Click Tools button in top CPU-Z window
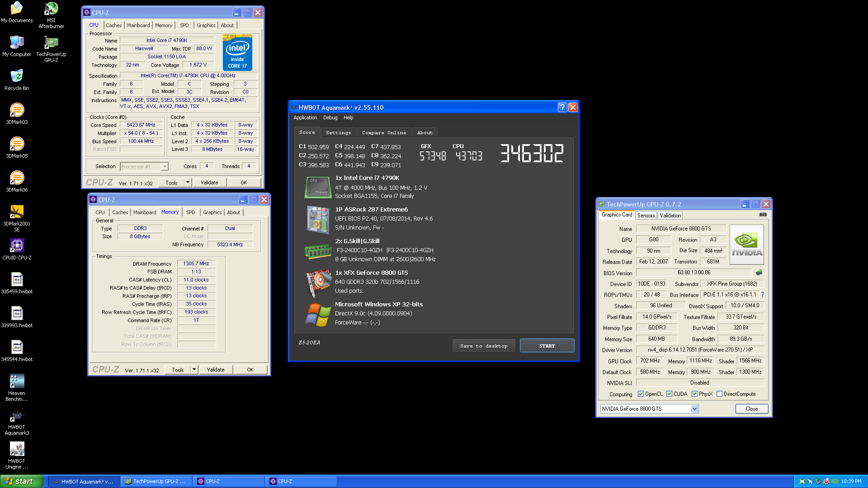Screen dimensions: 868x488 pyautogui.click(x=171, y=183)
